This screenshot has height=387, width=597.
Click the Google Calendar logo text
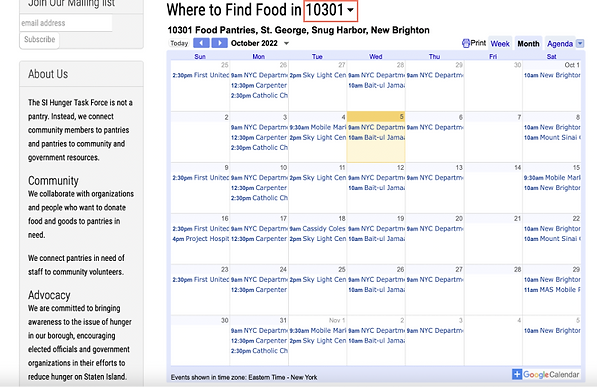[551, 375]
